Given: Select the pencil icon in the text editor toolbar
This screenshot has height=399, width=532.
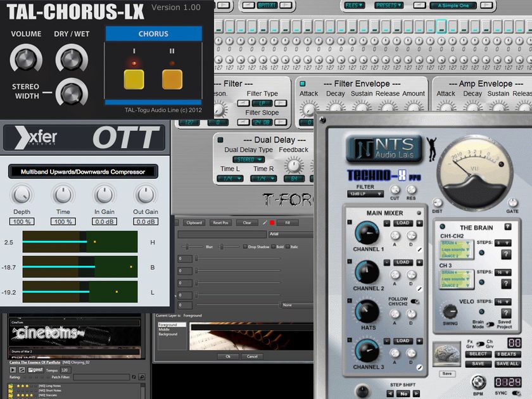Looking at the screenshot, I should [x=265, y=223].
